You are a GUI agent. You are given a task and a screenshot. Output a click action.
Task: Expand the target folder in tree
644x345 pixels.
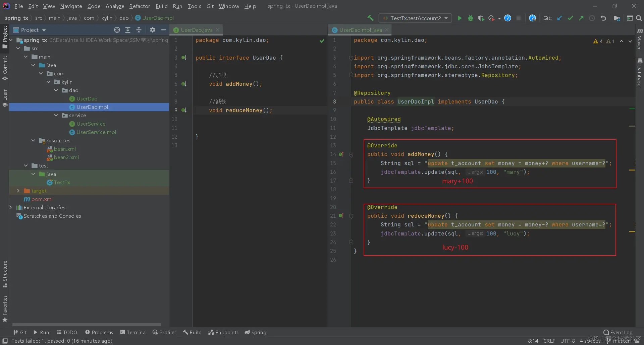click(18, 191)
